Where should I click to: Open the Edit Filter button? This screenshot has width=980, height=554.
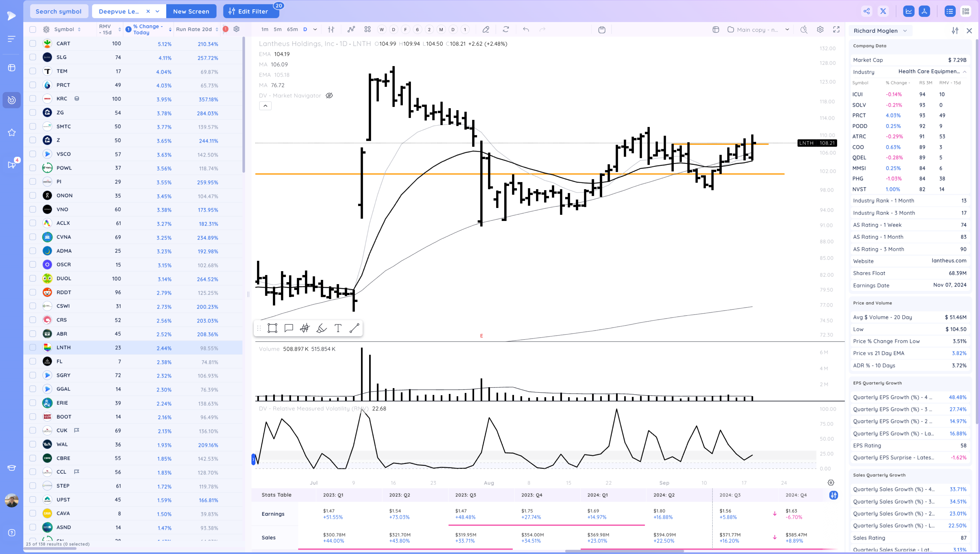tap(251, 12)
